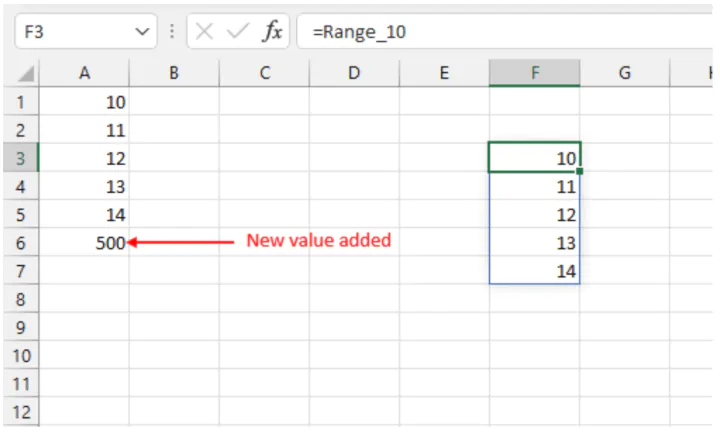The height and width of the screenshot is (433, 720).
Task: Click cell F5 with value 12
Action: click(534, 214)
